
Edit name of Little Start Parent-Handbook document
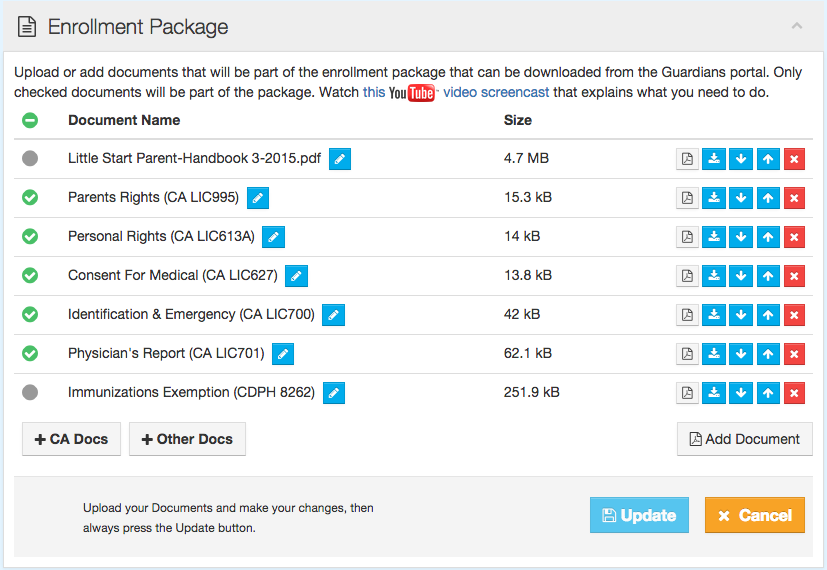click(340, 159)
